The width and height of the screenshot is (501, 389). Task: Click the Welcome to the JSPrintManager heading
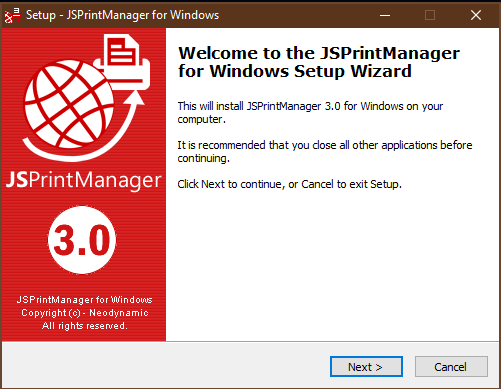click(x=319, y=62)
